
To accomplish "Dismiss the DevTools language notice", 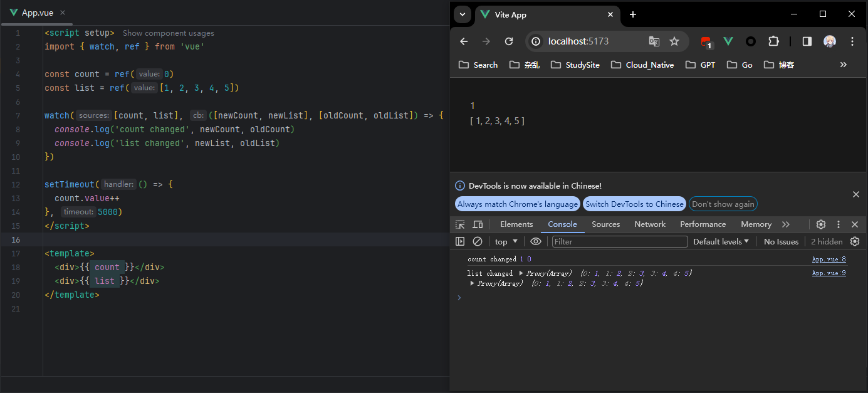I will 856,194.
